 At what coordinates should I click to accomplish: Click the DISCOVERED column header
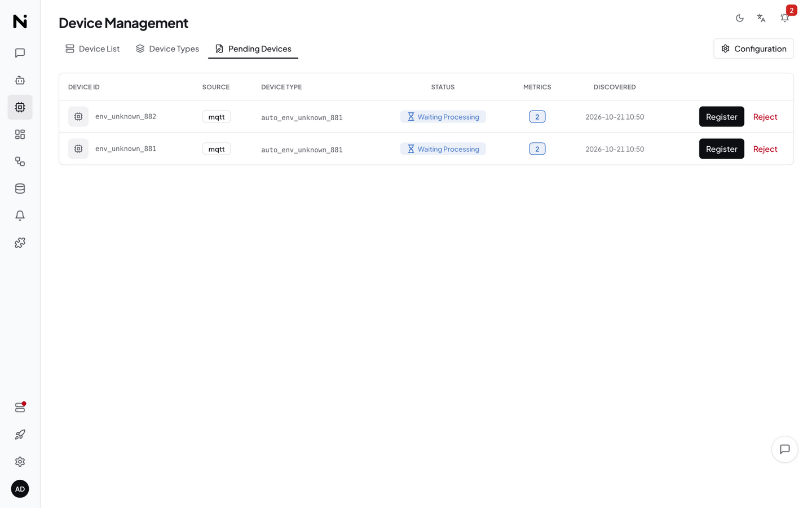pyautogui.click(x=615, y=87)
